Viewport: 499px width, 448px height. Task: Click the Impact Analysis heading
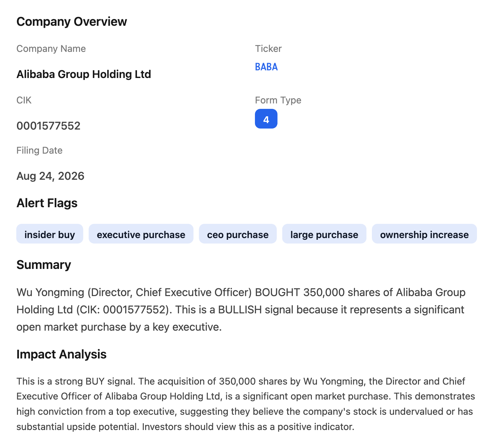tap(61, 354)
